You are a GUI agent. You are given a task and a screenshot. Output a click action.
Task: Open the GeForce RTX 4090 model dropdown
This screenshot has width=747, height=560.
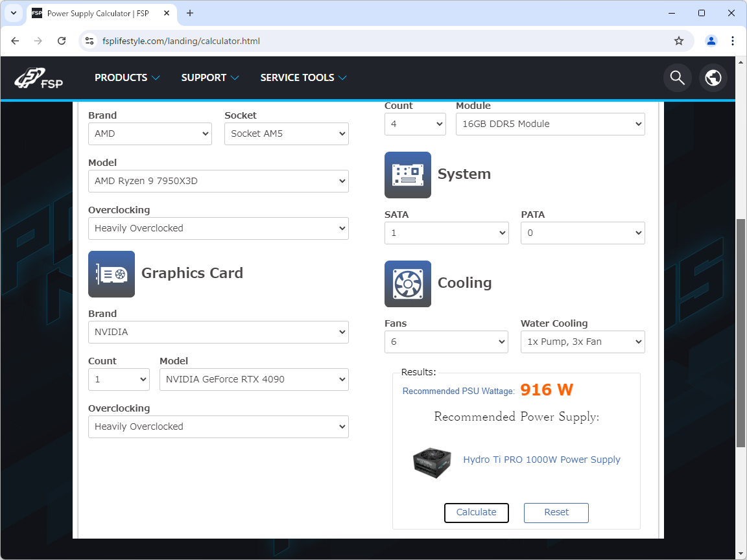pyautogui.click(x=254, y=380)
